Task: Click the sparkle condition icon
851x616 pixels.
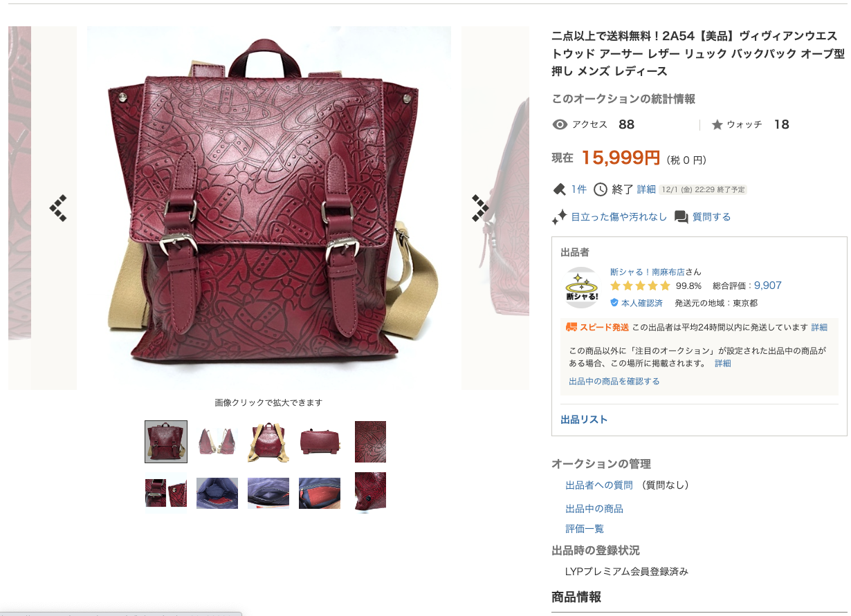Action: point(559,216)
